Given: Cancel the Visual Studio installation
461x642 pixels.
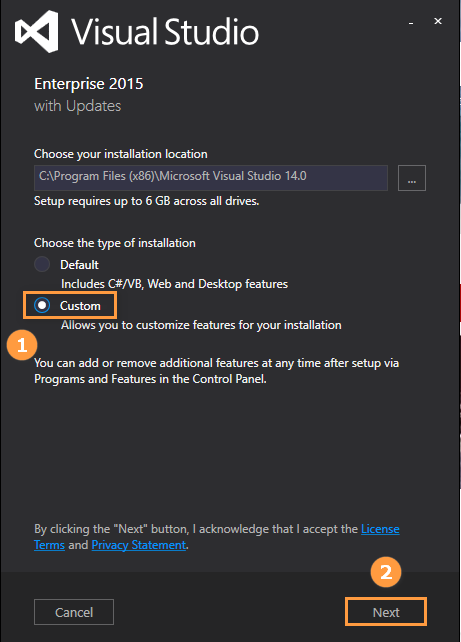Looking at the screenshot, I should click(74, 612).
